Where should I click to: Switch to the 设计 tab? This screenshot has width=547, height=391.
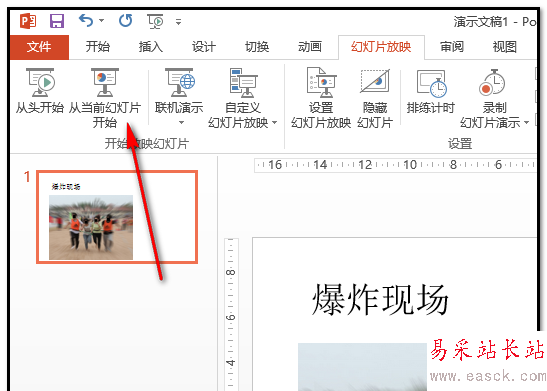coord(204,47)
